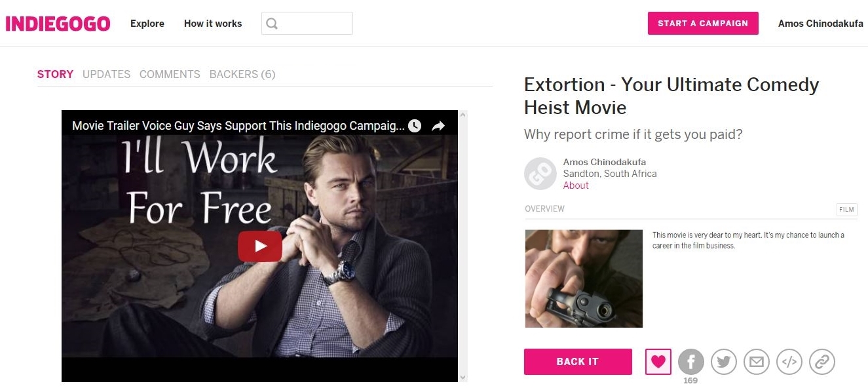
Task: Get the embed code icon
Action: click(789, 361)
